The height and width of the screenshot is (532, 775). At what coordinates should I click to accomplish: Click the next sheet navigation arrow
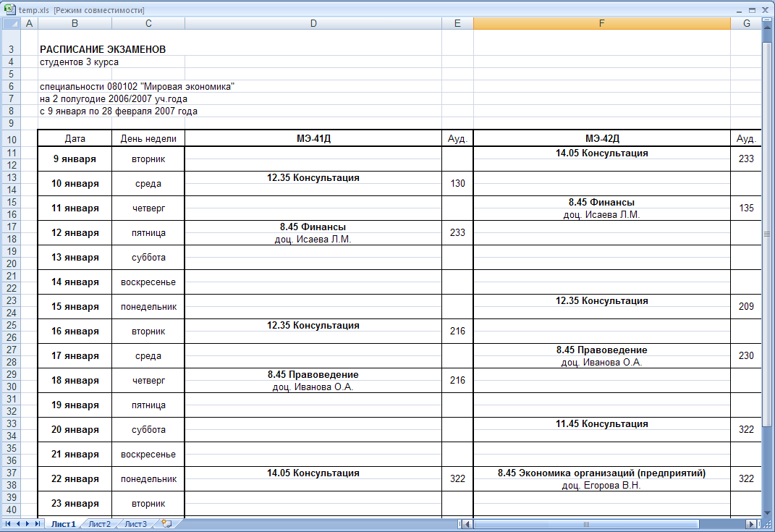[27, 523]
